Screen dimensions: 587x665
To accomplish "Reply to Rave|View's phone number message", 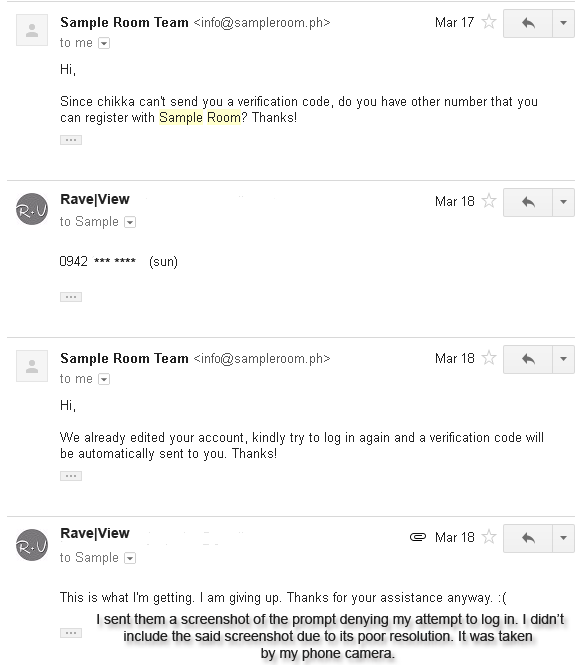I will [528, 202].
